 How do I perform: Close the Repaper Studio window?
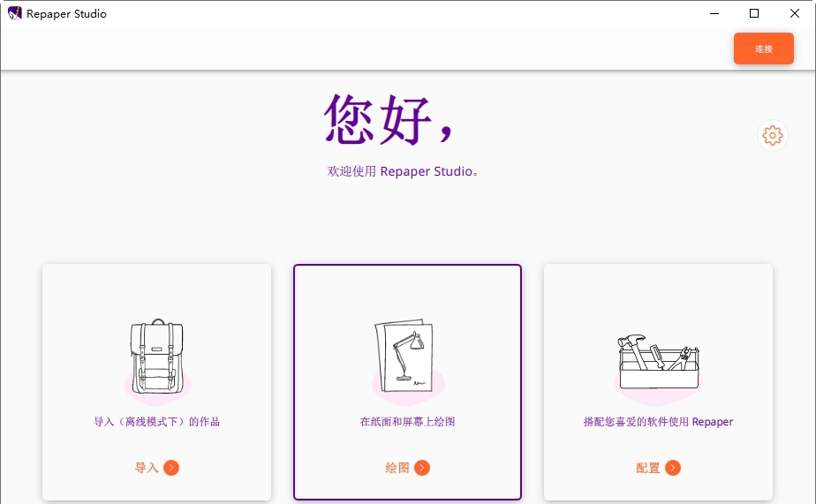coord(795,13)
